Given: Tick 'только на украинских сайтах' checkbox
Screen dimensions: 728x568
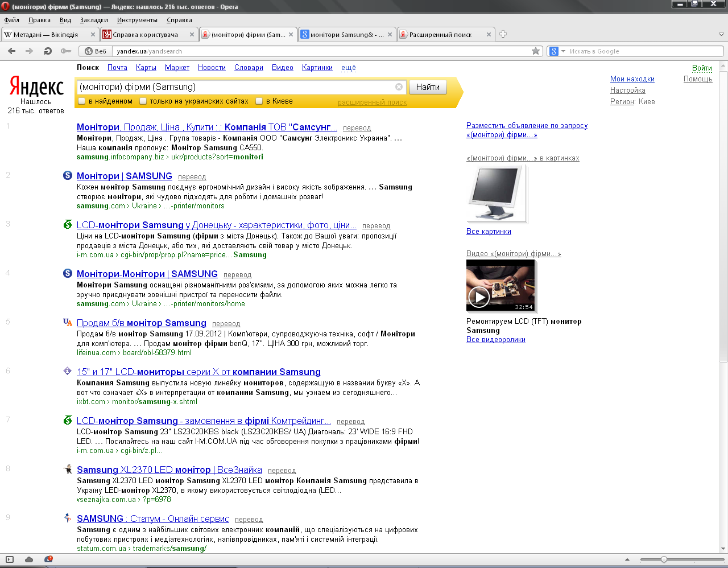Looking at the screenshot, I should click(x=143, y=101).
